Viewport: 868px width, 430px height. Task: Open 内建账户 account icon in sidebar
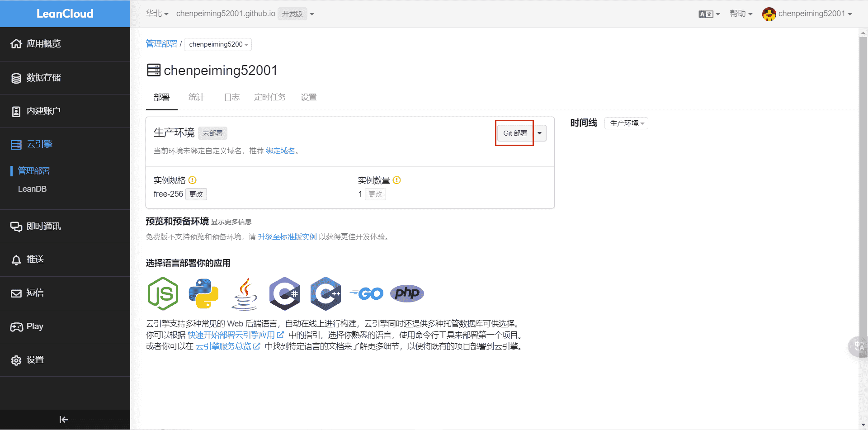(x=16, y=112)
